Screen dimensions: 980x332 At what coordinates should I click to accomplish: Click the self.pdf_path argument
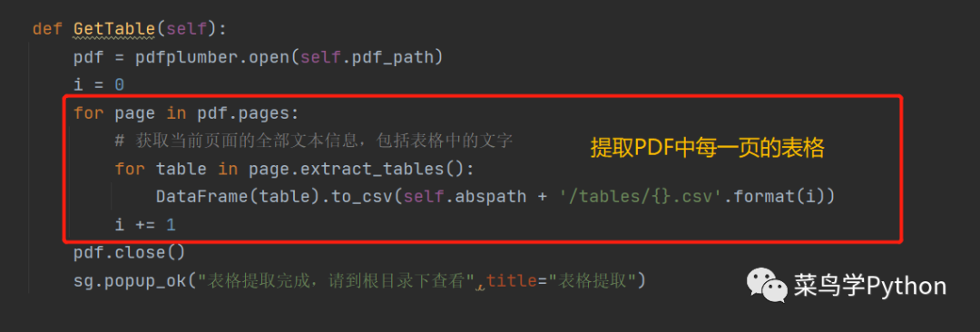click(x=367, y=57)
